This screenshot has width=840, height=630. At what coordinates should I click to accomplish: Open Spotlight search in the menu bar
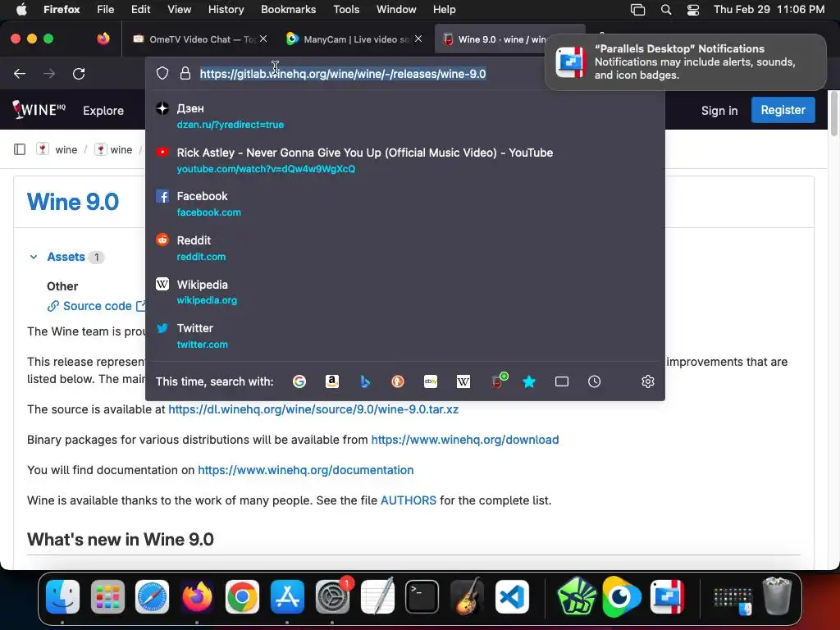click(666, 9)
